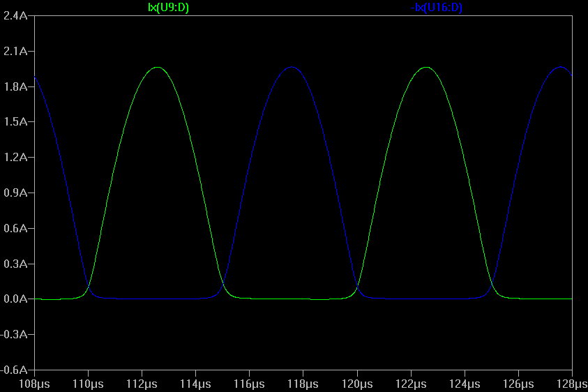The width and height of the screenshot is (588, 392).
Task: Click the 0.6A vertical axis label
Action: [x=15, y=228]
